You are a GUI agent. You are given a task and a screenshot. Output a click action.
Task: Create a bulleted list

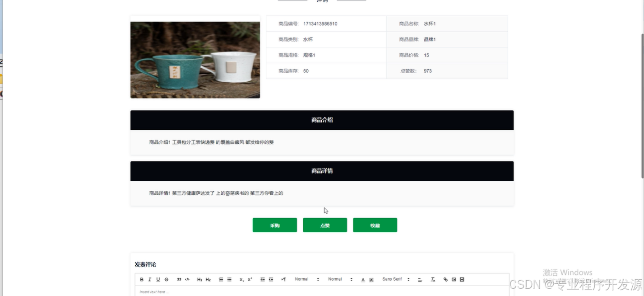coord(229,280)
